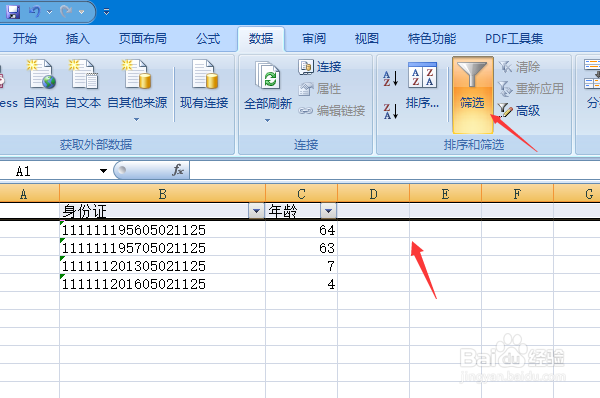Image resolution: width=600 pixels, height=398 pixels.
Task: Open the Redo history dropdown arrow
Action: tap(82, 12)
